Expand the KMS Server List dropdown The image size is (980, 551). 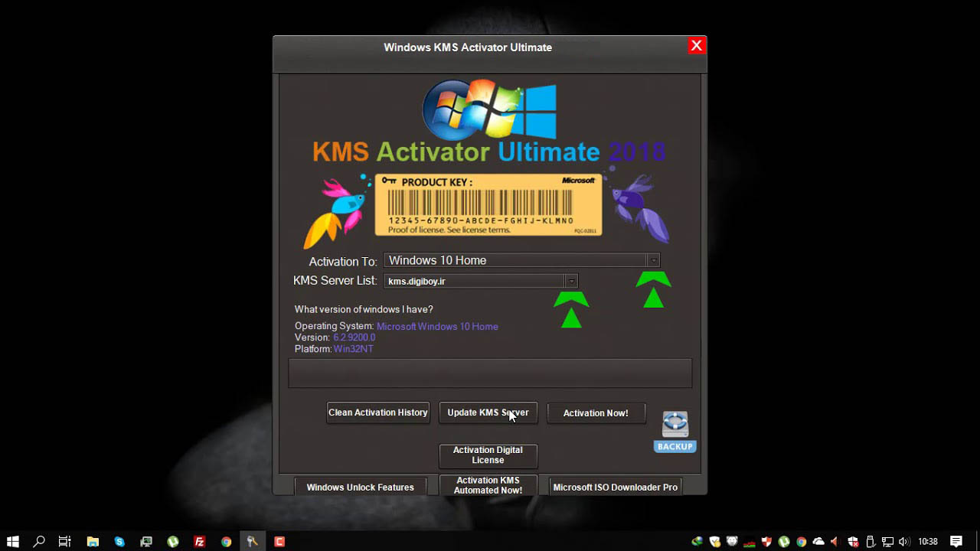point(571,281)
